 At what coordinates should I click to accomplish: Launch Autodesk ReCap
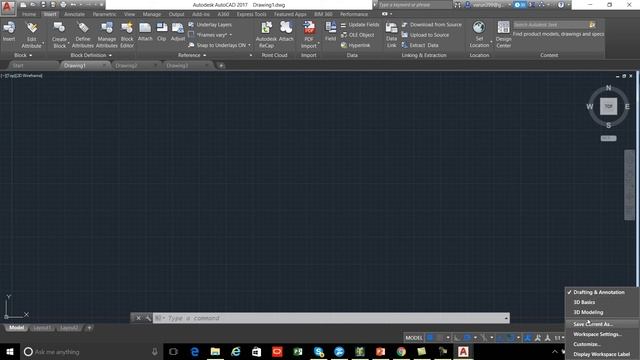click(266, 35)
